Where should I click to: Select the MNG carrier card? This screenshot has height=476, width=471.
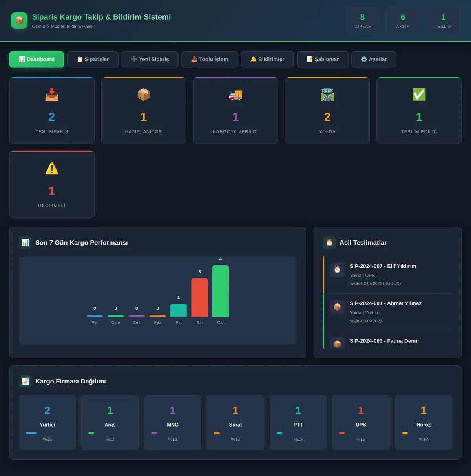[173, 423]
